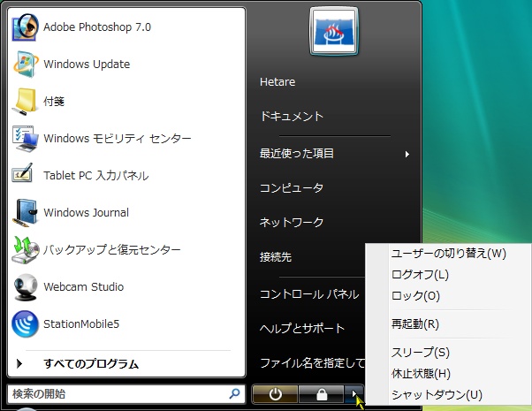The height and width of the screenshot is (411, 532).
Task: Click the search magnifier icon
Action: coord(234,393)
